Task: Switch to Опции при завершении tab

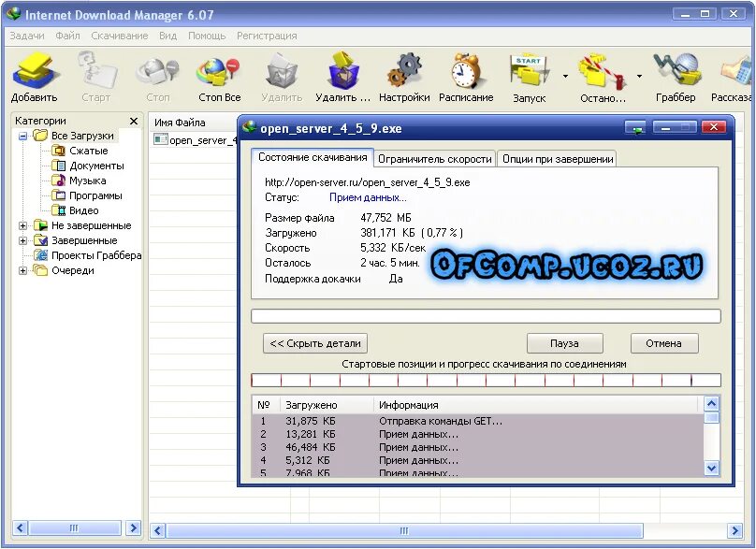Action: pyautogui.click(x=558, y=159)
